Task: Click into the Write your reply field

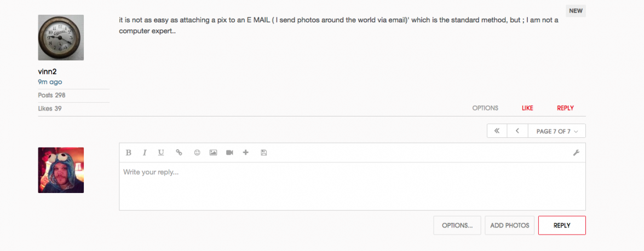Action: 352,186
